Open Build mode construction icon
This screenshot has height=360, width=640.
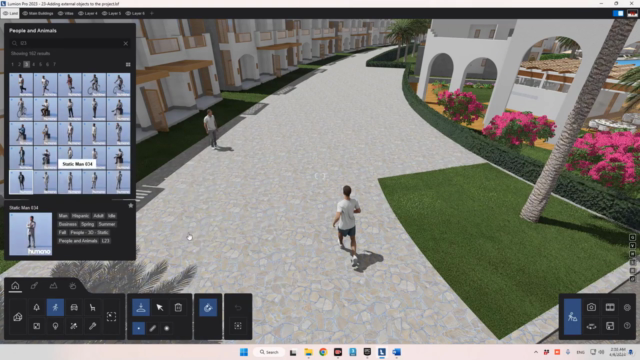[572, 316]
